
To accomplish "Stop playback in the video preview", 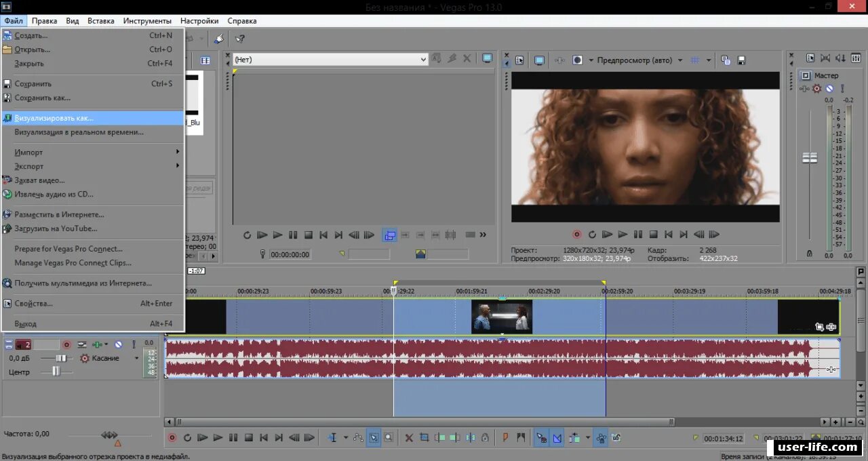I will pyautogui.click(x=653, y=235).
